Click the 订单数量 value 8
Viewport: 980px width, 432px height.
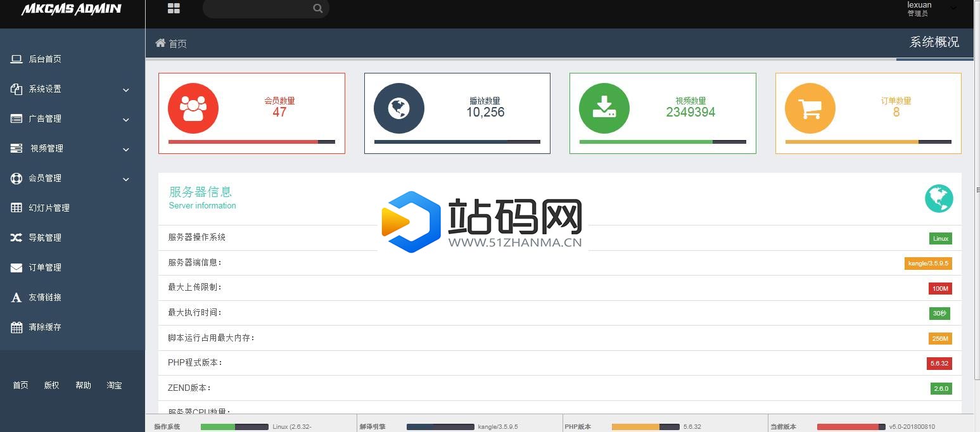click(896, 112)
